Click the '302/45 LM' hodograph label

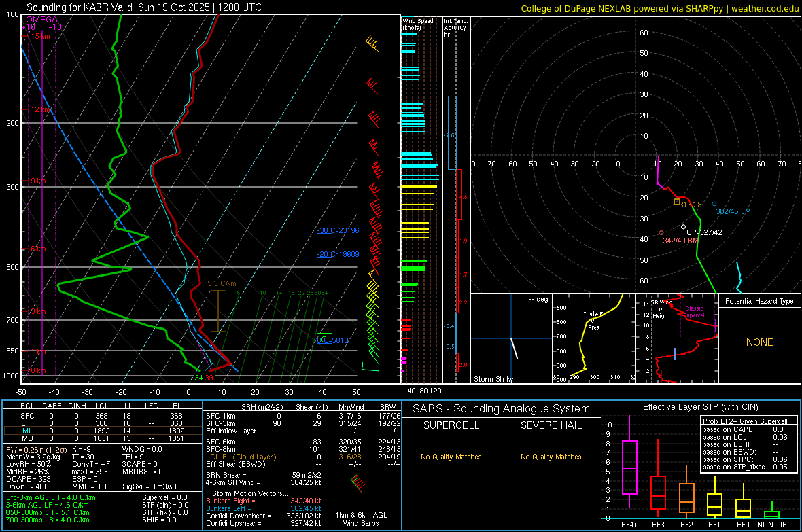pyautogui.click(x=733, y=211)
